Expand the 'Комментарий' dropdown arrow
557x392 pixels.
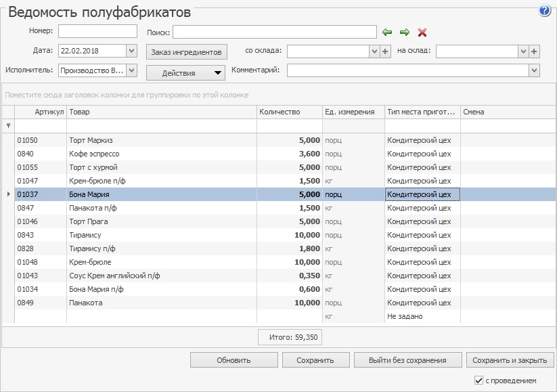[x=534, y=70]
